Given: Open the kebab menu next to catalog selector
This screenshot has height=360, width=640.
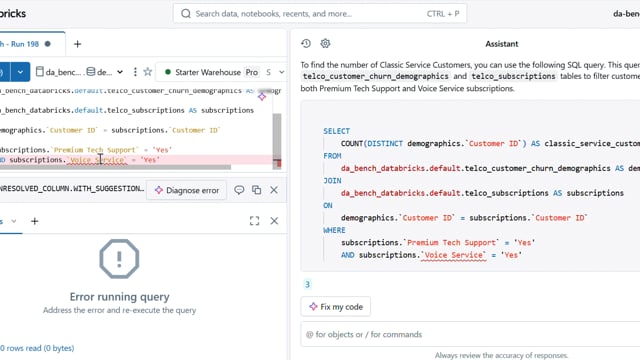Looking at the screenshot, I should pos(135,72).
